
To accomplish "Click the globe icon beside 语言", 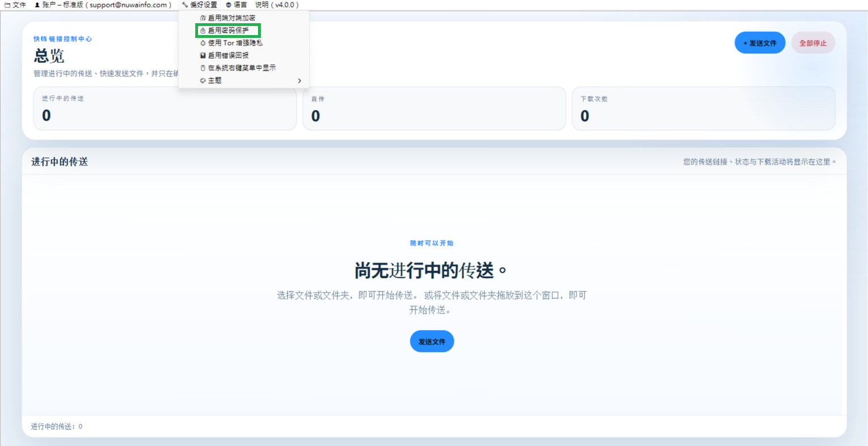I will [x=229, y=5].
